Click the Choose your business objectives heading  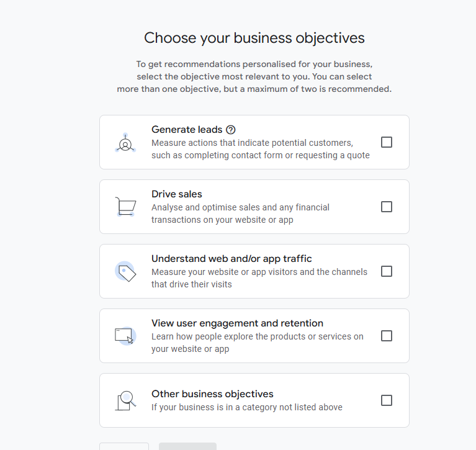[254, 38]
